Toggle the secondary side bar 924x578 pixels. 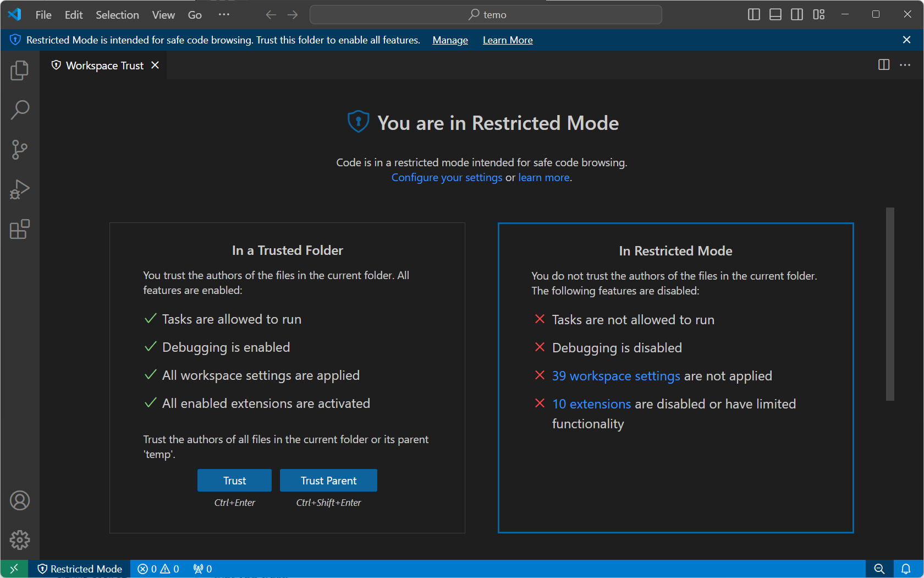(x=796, y=14)
